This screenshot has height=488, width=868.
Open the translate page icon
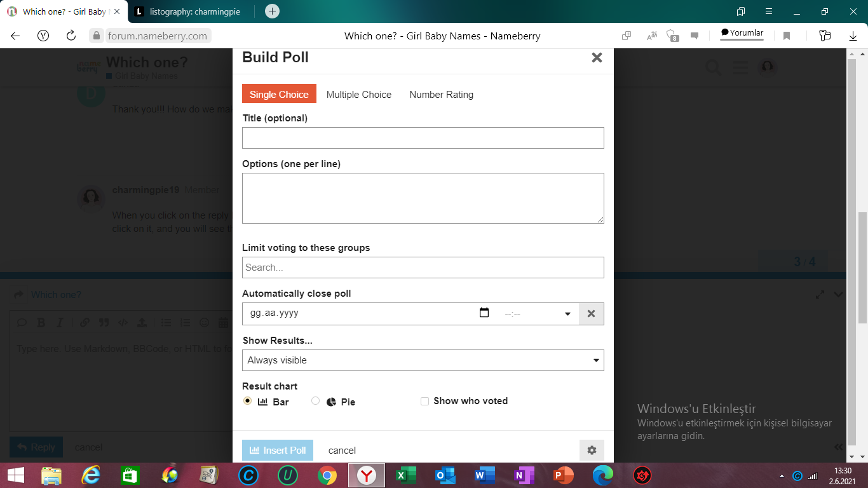pyautogui.click(x=652, y=36)
